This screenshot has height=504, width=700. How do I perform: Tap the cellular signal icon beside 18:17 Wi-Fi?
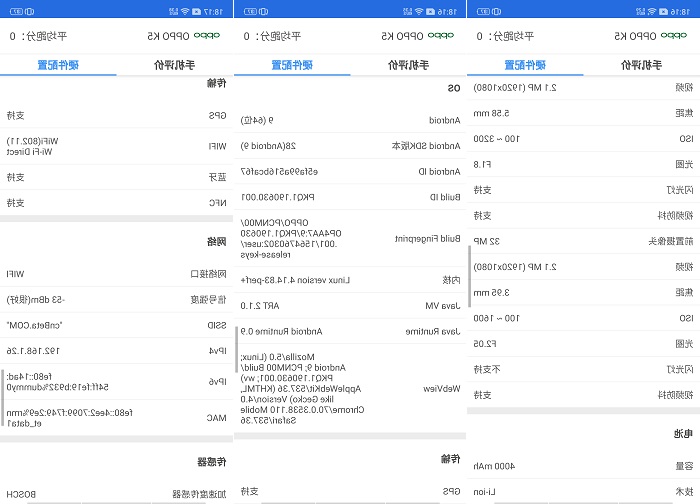[174, 12]
